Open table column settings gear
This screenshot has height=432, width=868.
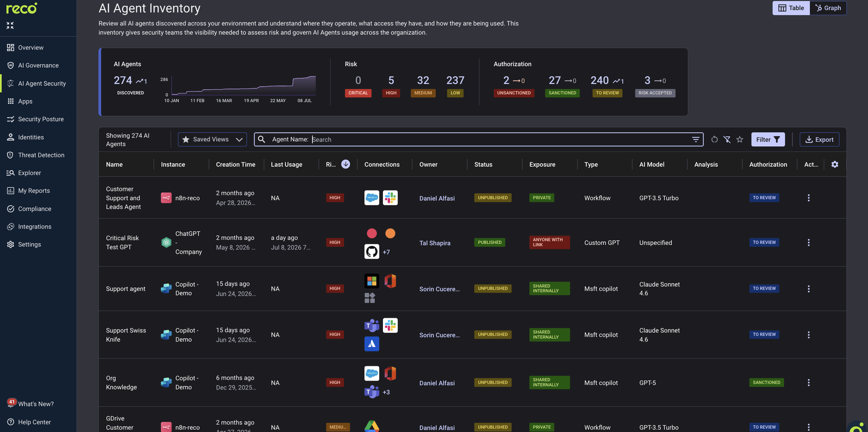835,164
